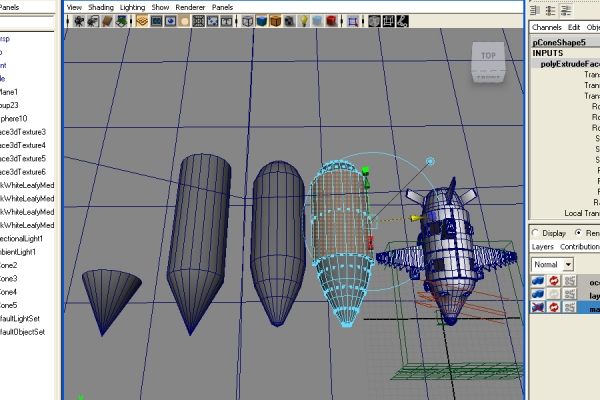600x400 pixels.
Task: Click yellow arrow manipulator handle
Action: (x=415, y=218)
